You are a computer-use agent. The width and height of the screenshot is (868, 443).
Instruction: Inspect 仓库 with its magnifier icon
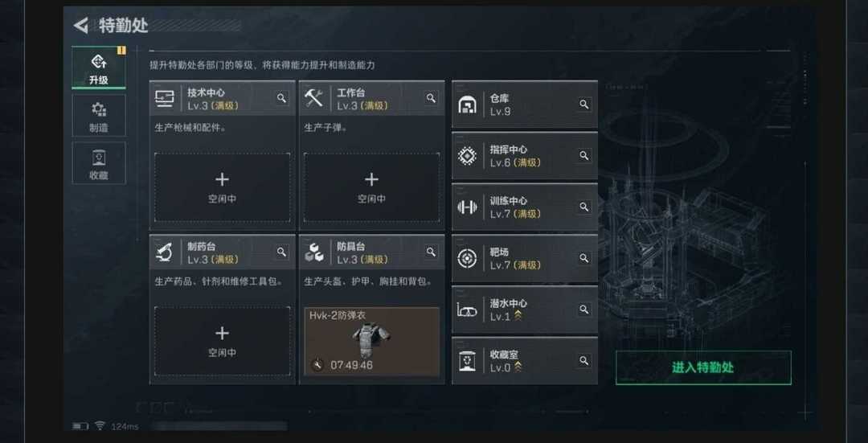point(584,104)
